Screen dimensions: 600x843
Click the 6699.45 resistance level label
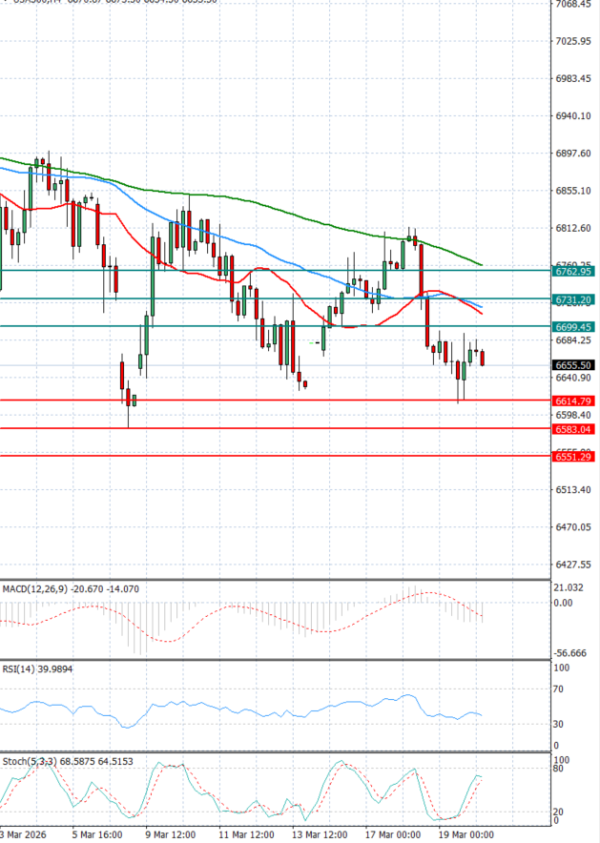(573, 327)
